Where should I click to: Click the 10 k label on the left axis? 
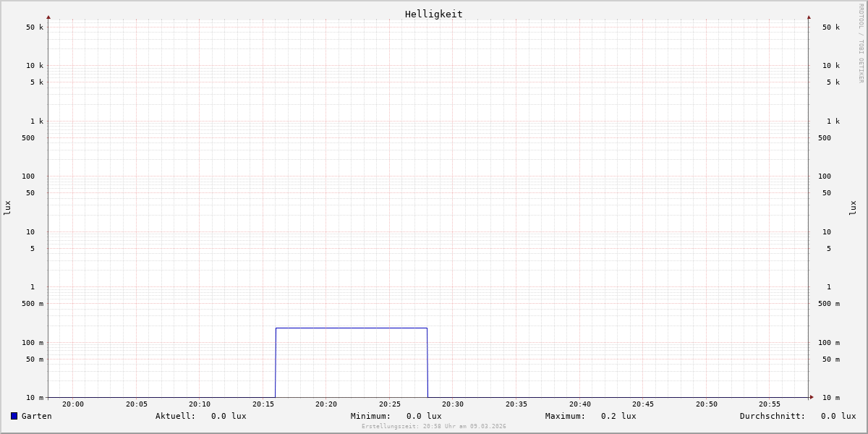(x=35, y=66)
